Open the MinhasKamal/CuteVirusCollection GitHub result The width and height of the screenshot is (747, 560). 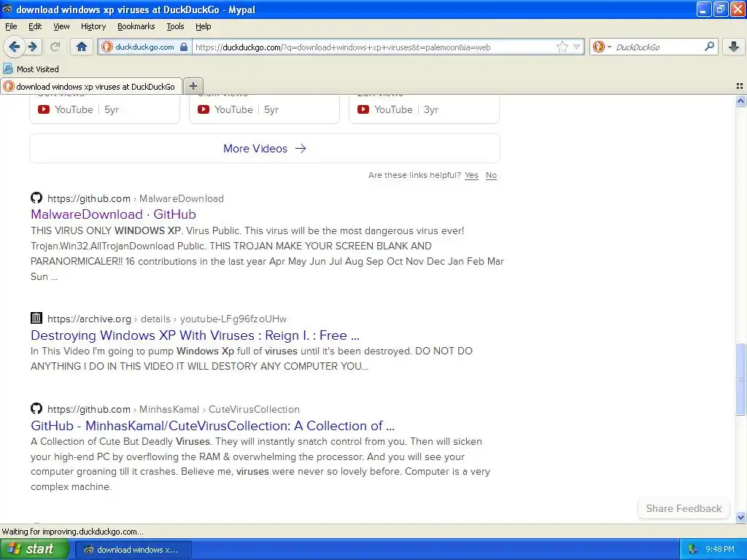tap(212, 426)
